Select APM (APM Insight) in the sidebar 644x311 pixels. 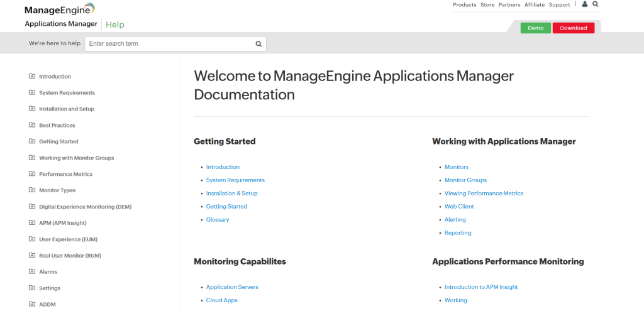(x=63, y=223)
